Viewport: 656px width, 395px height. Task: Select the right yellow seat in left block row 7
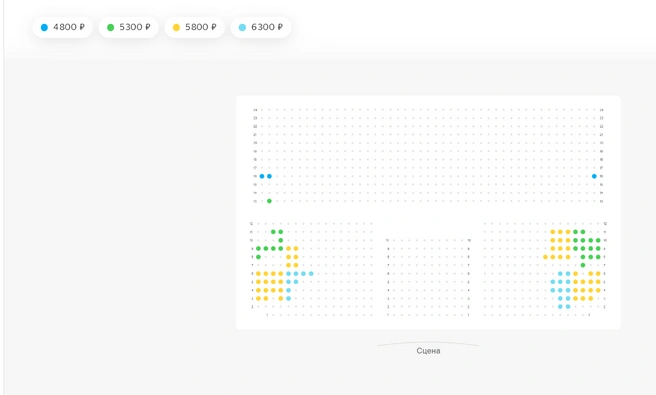296,265
